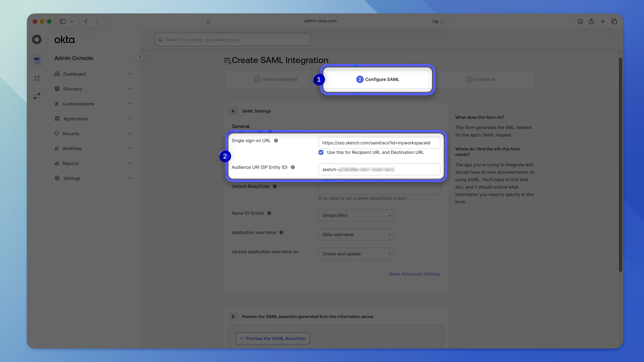Open browser downloads icon

click(x=580, y=21)
